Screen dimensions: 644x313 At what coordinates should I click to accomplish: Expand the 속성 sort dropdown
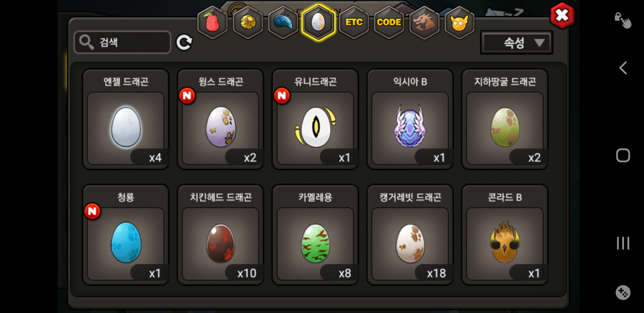(517, 43)
